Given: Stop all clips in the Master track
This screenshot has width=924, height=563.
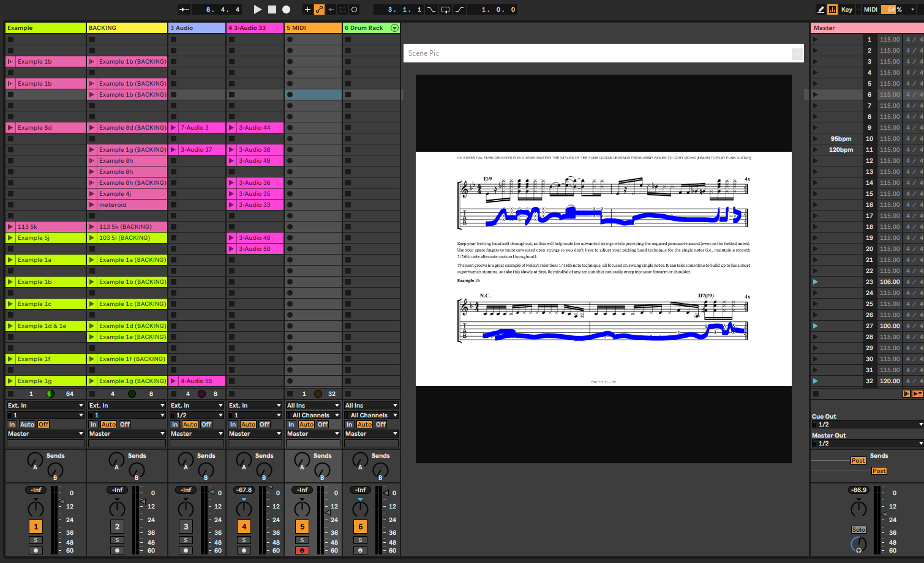Looking at the screenshot, I should [x=816, y=394].
